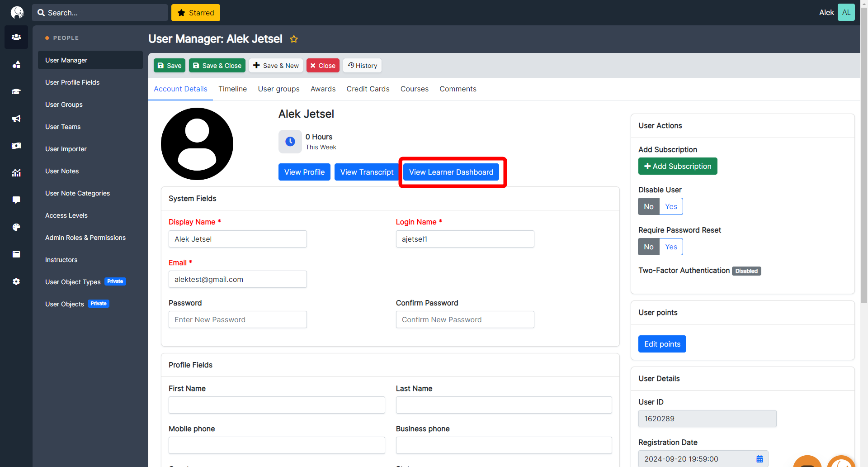Click the Search box in top bar
Screen dimensions: 868x467
(x=100, y=13)
